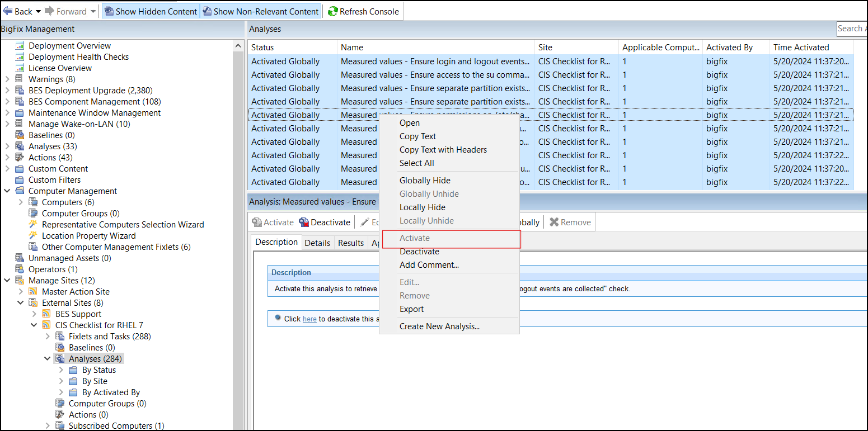
Task: Choose Globally Hide from context menu
Action: pos(449,181)
